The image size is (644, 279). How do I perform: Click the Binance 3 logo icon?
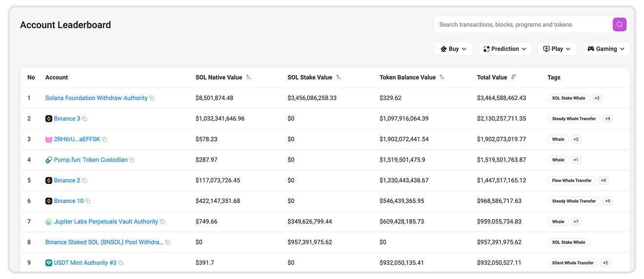(49, 119)
